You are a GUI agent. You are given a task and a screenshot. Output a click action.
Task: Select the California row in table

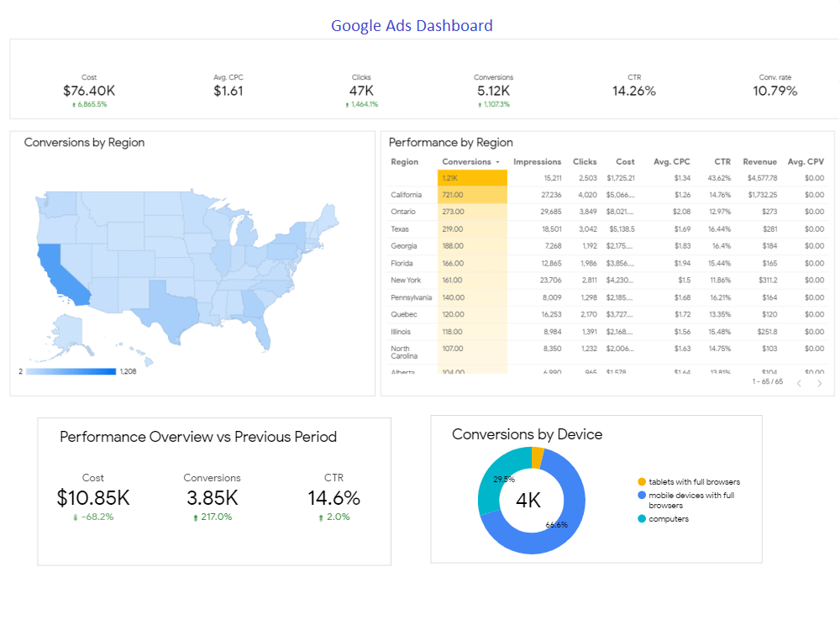tap(607, 195)
